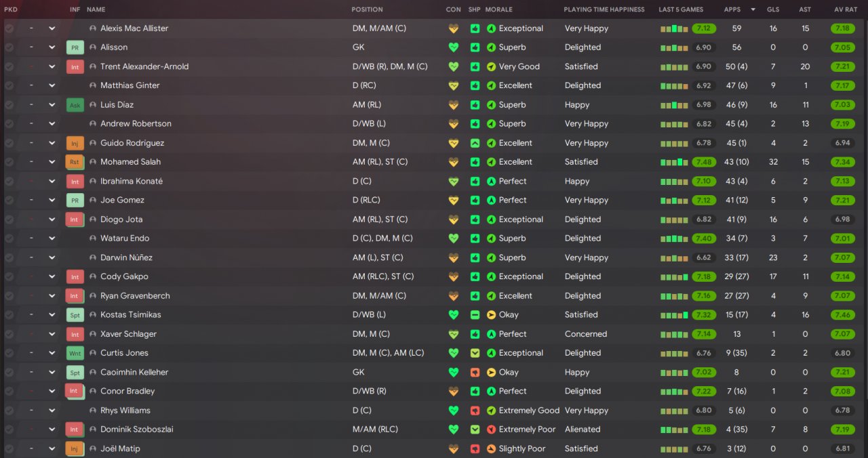The width and height of the screenshot is (868, 458).
Task: Sort the list by Position column header
Action: [x=367, y=9]
